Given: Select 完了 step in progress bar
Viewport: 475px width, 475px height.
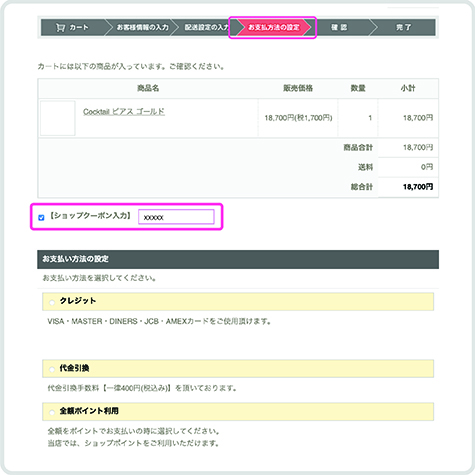Looking at the screenshot, I should 404,27.
